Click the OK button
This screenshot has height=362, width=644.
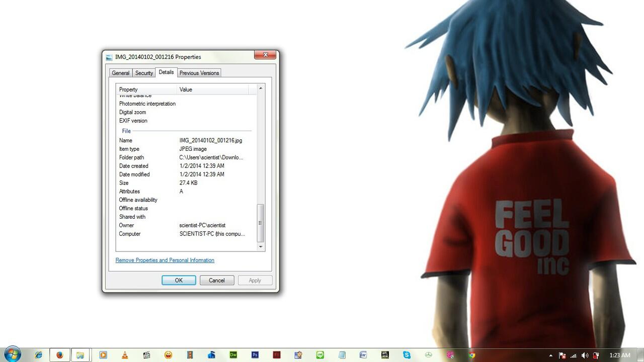tap(179, 280)
